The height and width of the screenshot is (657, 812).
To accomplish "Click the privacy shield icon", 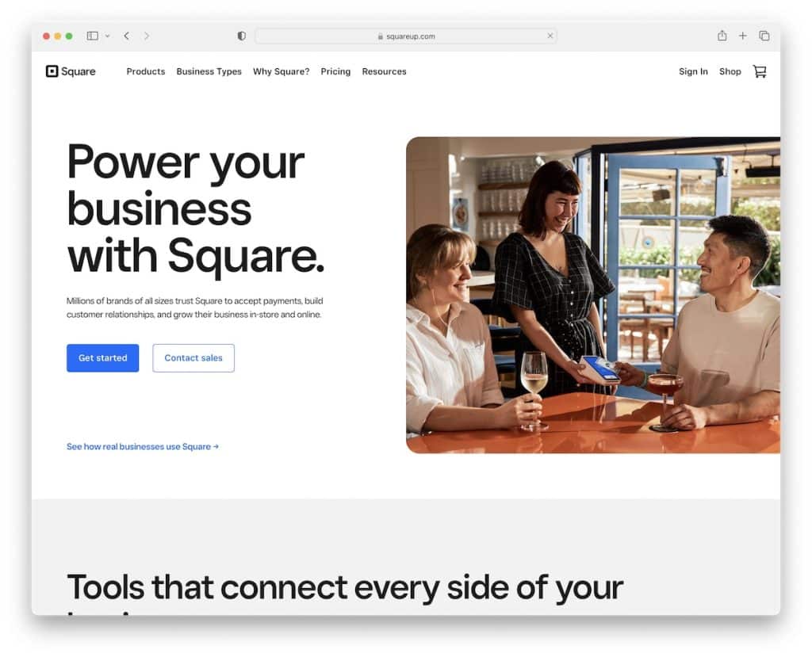I will (241, 36).
